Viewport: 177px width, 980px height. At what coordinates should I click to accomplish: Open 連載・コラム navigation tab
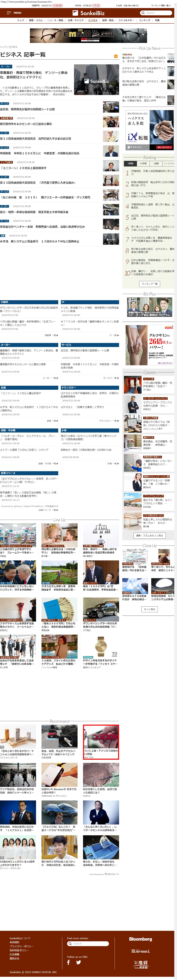tap(36, 20)
